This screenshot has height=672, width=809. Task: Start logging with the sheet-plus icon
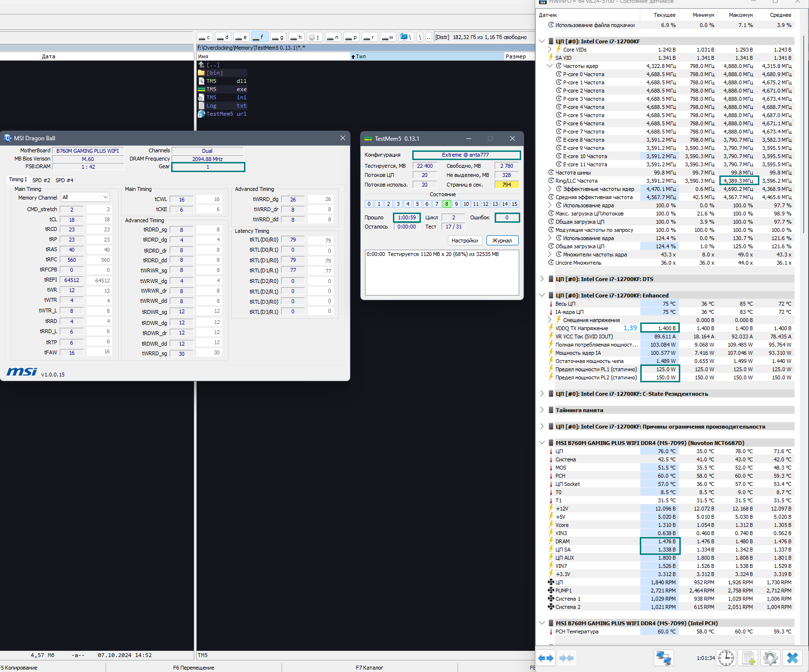coord(748,658)
